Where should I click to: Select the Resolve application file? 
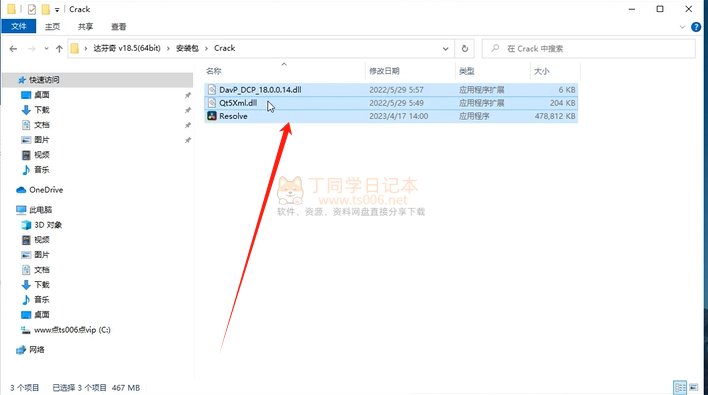(x=391, y=116)
